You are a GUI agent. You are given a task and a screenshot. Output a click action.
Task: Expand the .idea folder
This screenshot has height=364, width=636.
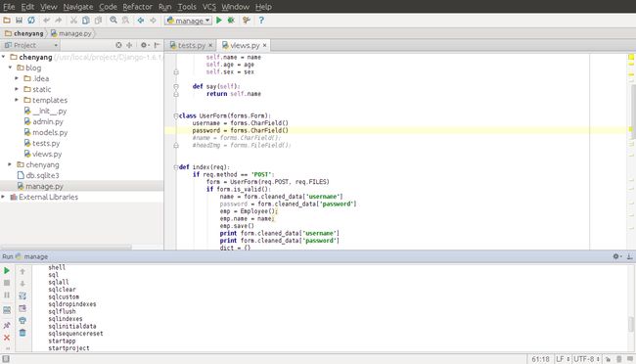pyautogui.click(x=17, y=78)
